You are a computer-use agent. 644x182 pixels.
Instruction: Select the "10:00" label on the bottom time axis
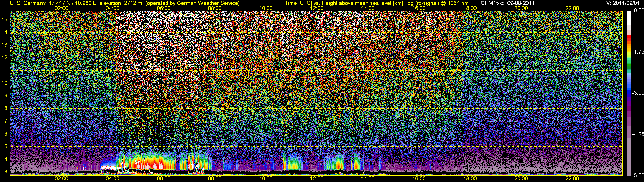[x=266, y=179]
